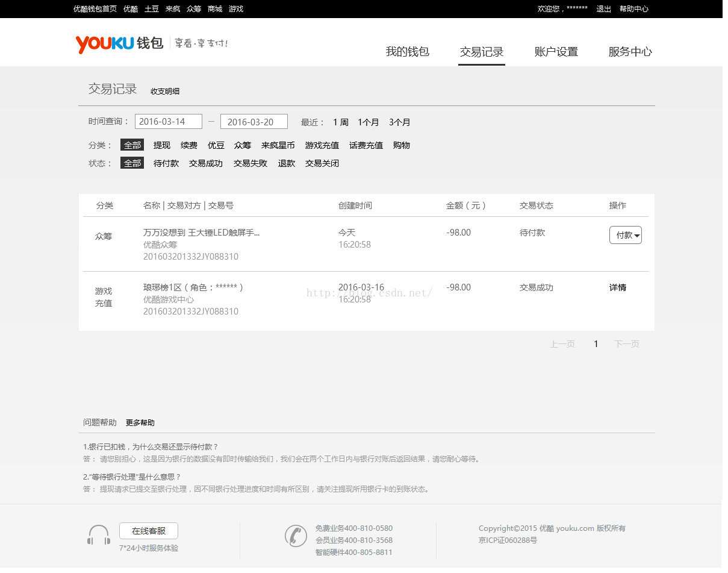Click the 免费业务400-810-0580 phone number

click(354, 528)
